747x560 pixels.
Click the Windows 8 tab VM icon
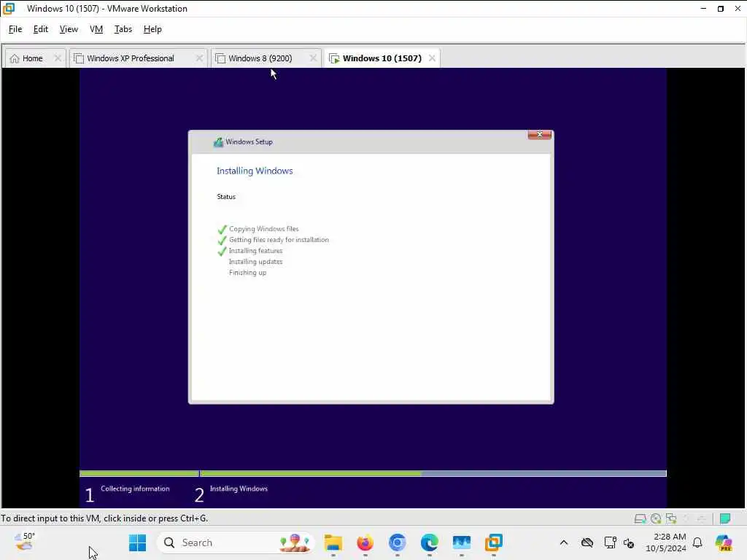coord(220,58)
